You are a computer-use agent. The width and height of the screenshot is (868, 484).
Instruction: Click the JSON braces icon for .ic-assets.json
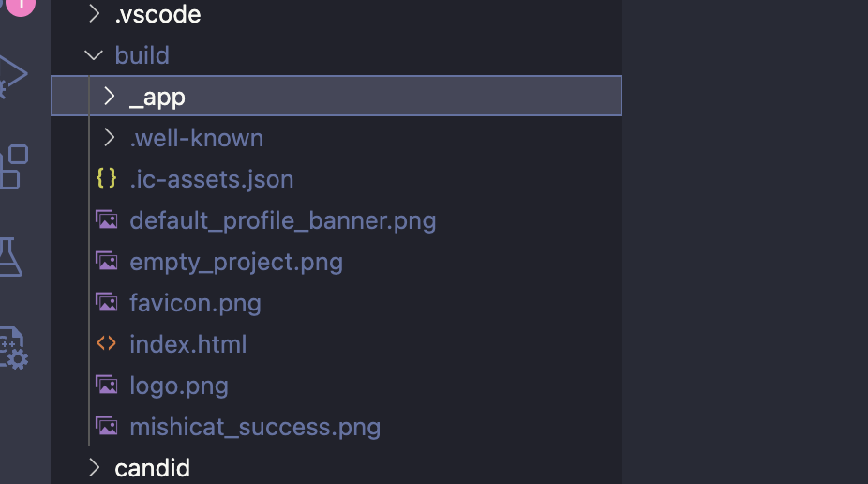click(107, 178)
